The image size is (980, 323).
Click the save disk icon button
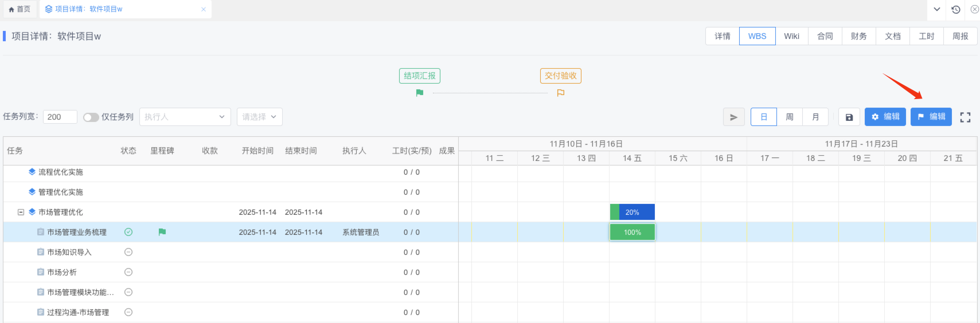pyautogui.click(x=849, y=117)
